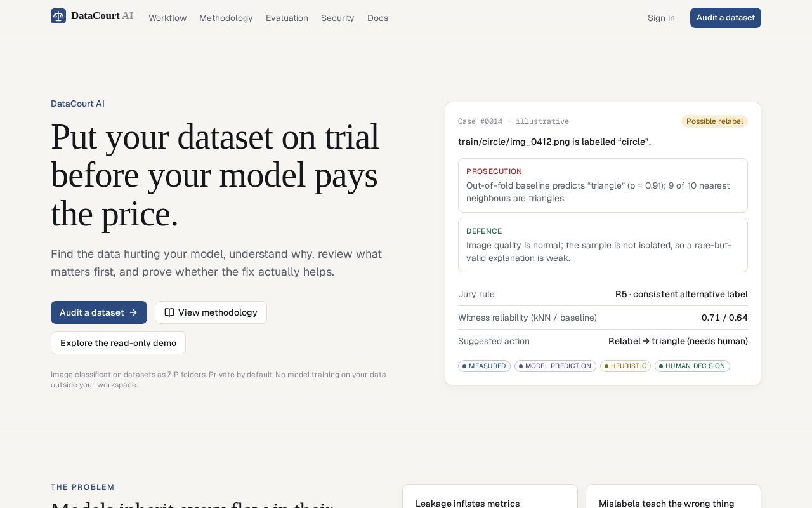
Task: Open the Methodology nav item
Action: coord(226,18)
